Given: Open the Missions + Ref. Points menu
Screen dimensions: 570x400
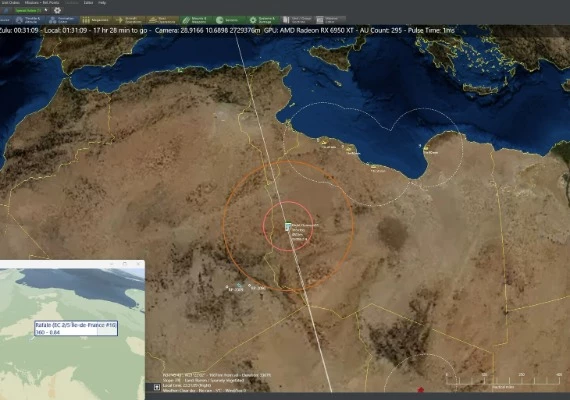Looking at the screenshot, I should (42, 3).
